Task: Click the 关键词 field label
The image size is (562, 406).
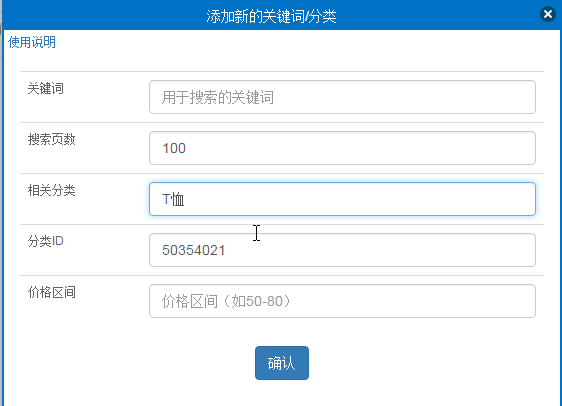Action: [x=46, y=89]
